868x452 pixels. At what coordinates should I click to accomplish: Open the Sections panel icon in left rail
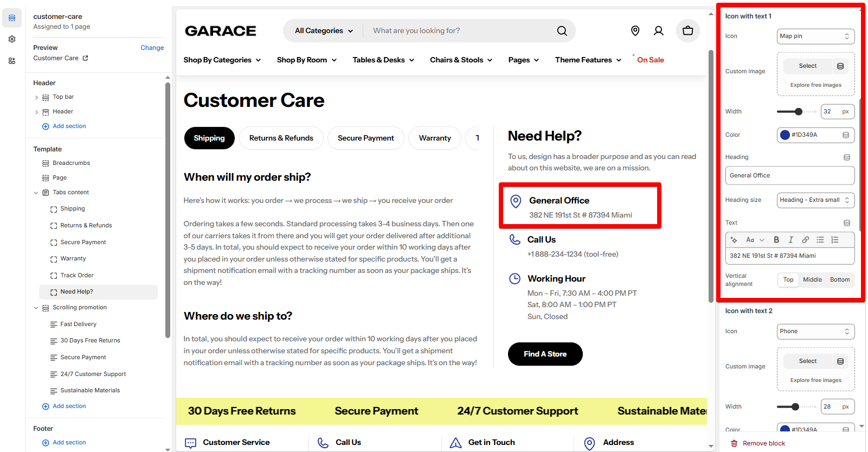click(12, 18)
